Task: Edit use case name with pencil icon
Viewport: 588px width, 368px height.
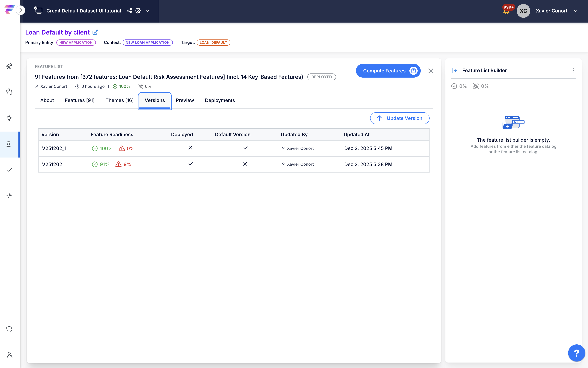Action: coord(95,32)
